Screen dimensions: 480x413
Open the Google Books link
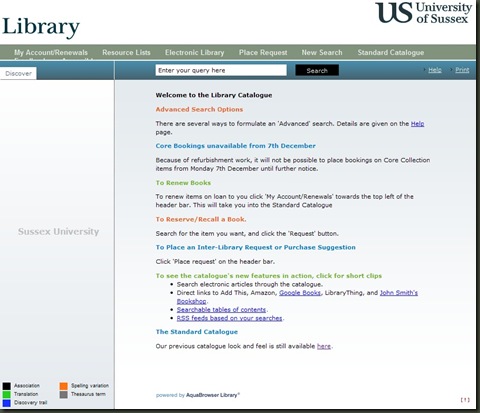(x=300, y=293)
